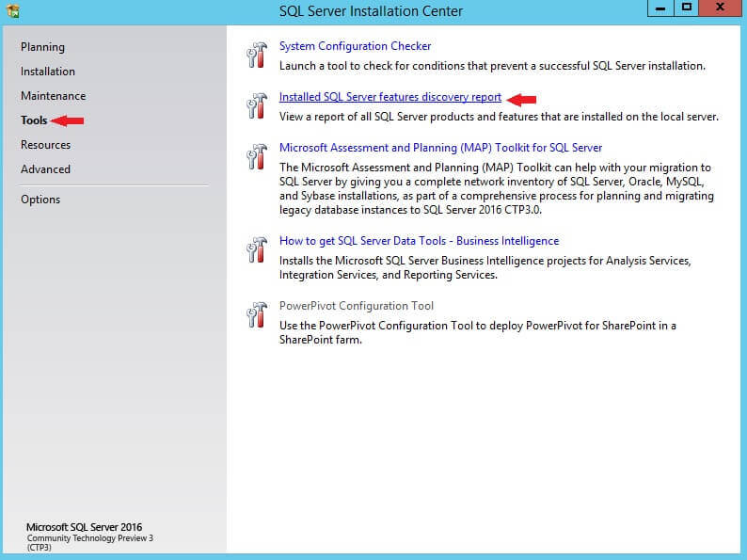Go to the Maintenance section
The width and height of the screenshot is (747, 560).
53,96
